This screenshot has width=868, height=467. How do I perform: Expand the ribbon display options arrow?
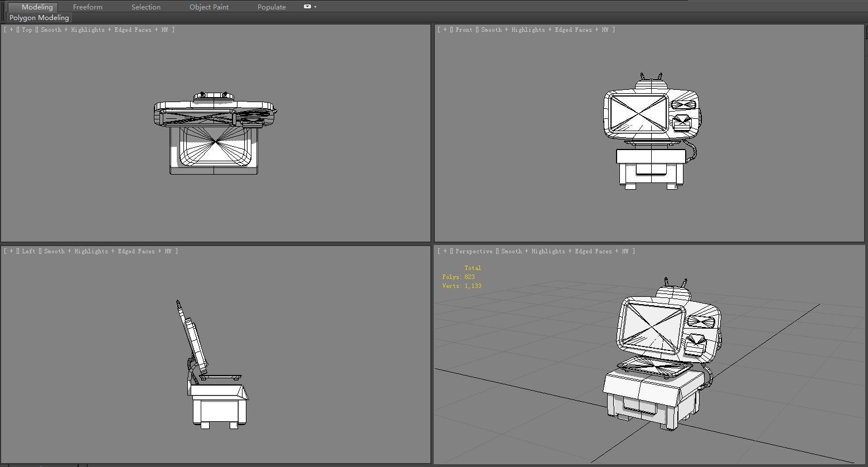click(x=316, y=7)
